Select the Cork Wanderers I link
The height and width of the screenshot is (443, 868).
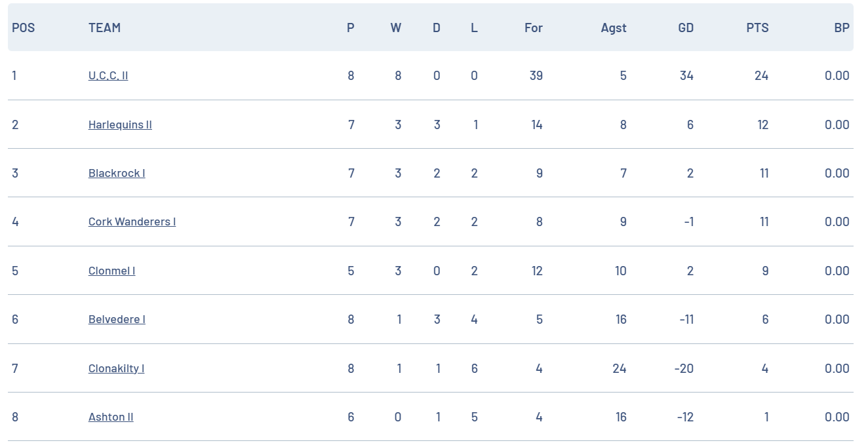coord(132,221)
